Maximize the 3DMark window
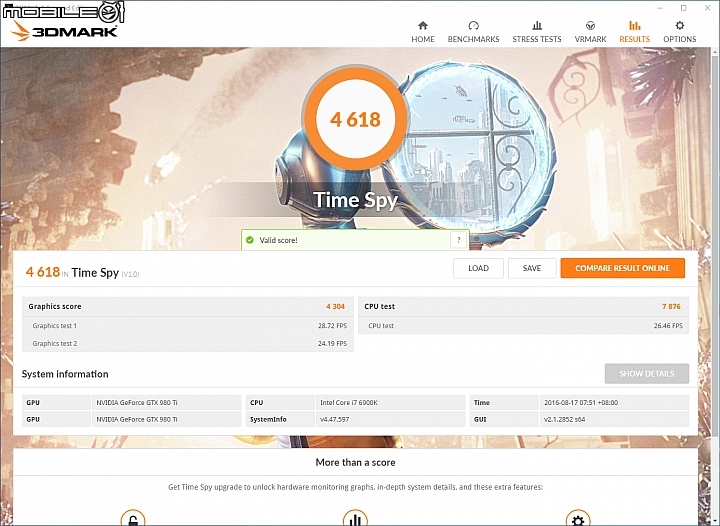The image size is (720, 526). (683, 8)
